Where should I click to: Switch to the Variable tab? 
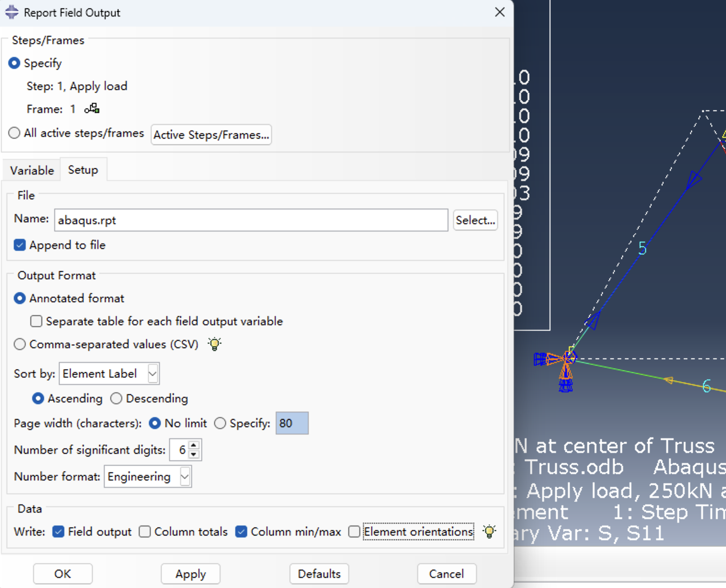(32, 170)
